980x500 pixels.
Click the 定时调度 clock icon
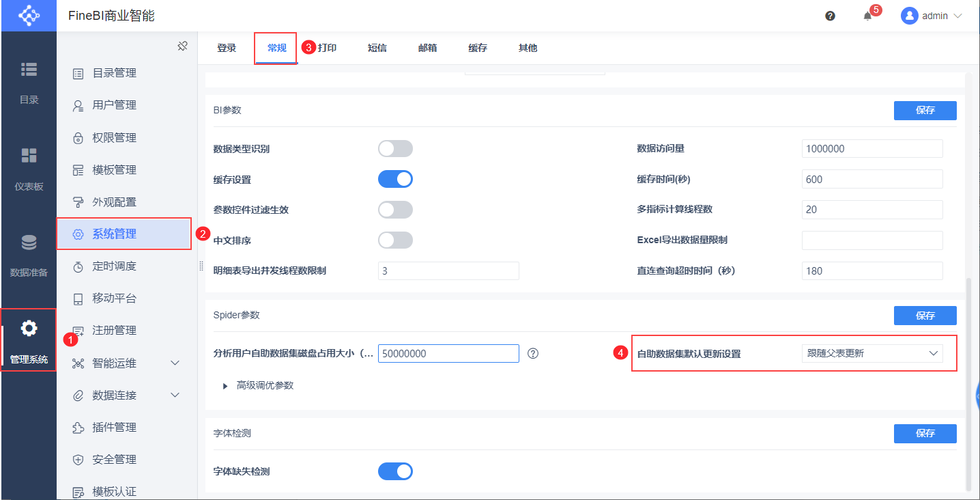(78, 266)
